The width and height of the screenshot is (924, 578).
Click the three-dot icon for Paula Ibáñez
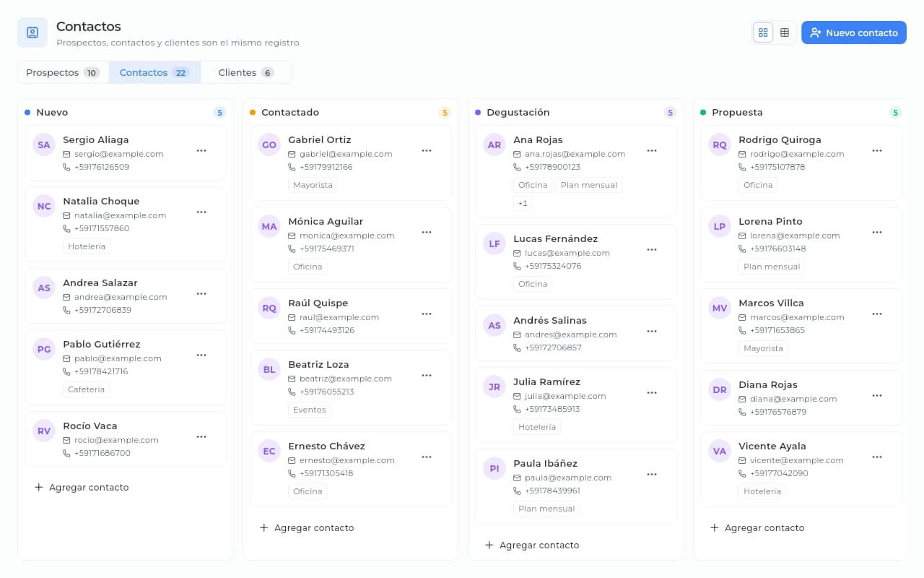pyautogui.click(x=652, y=474)
